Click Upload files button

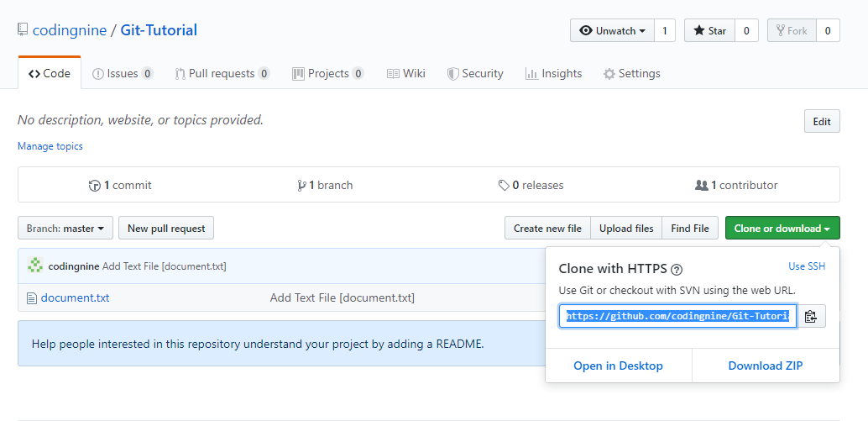coord(626,229)
